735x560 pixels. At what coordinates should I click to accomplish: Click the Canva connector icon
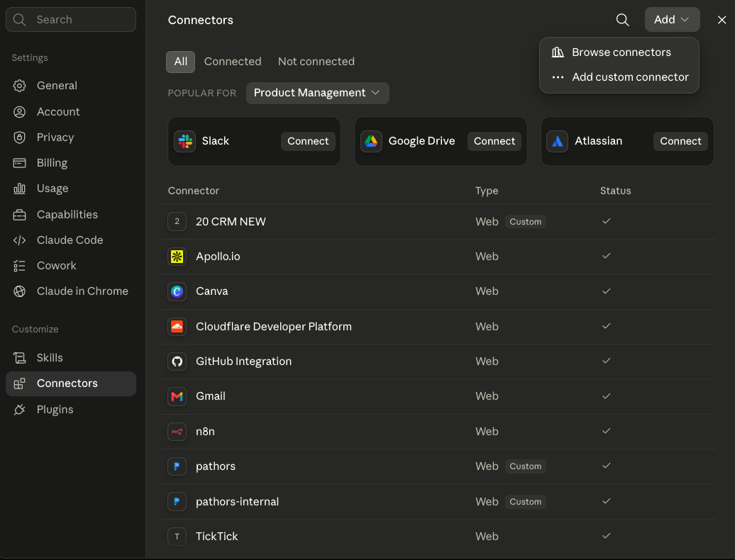(x=177, y=291)
